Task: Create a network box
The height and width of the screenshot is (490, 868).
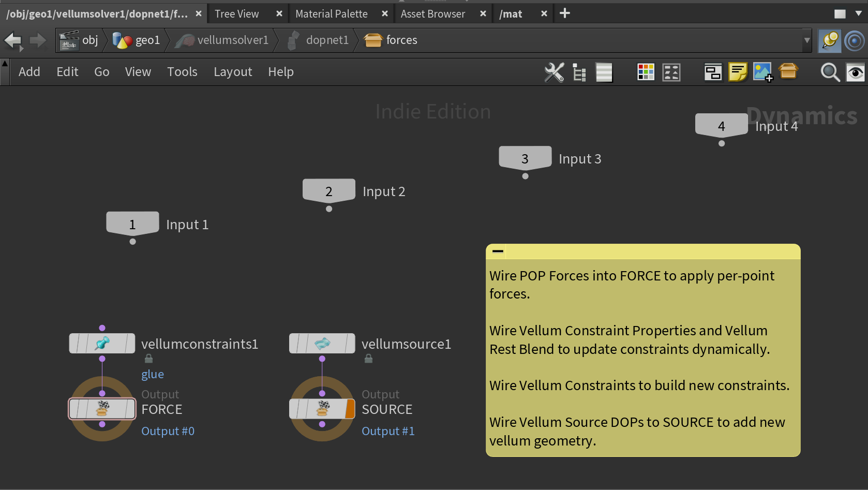Action: click(x=713, y=72)
